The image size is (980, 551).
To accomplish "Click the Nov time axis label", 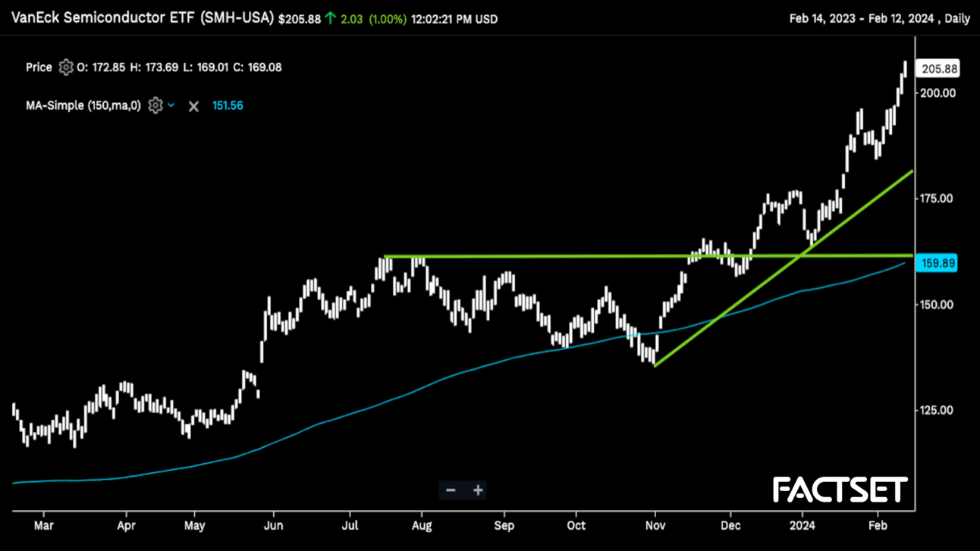I will point(655,525).
